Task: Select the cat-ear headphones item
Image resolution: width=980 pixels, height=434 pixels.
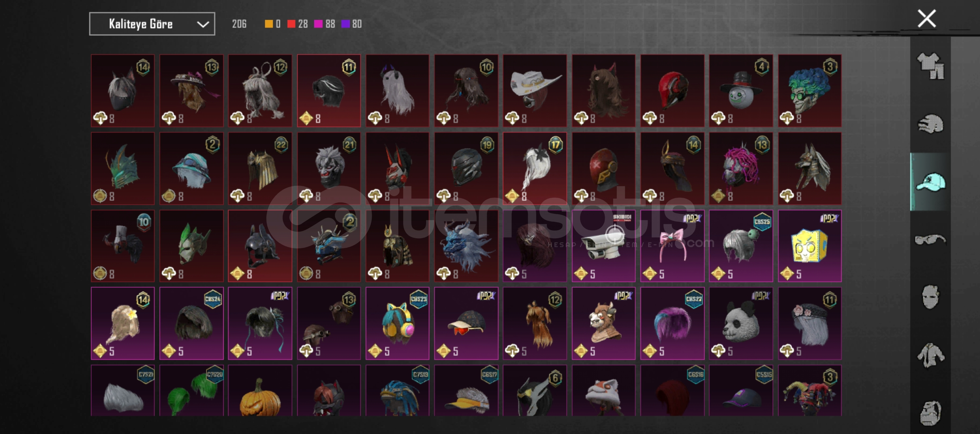Action: (x=397, y=323)
